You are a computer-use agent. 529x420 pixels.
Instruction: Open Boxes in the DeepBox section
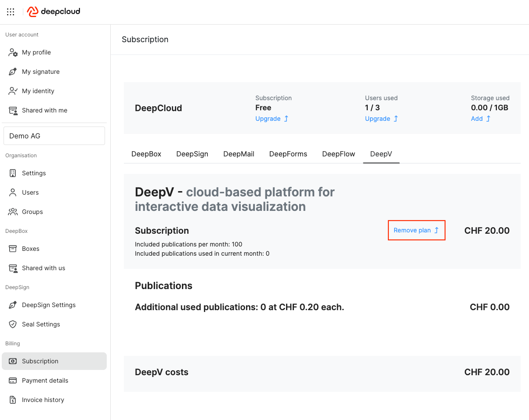(30, 249)
